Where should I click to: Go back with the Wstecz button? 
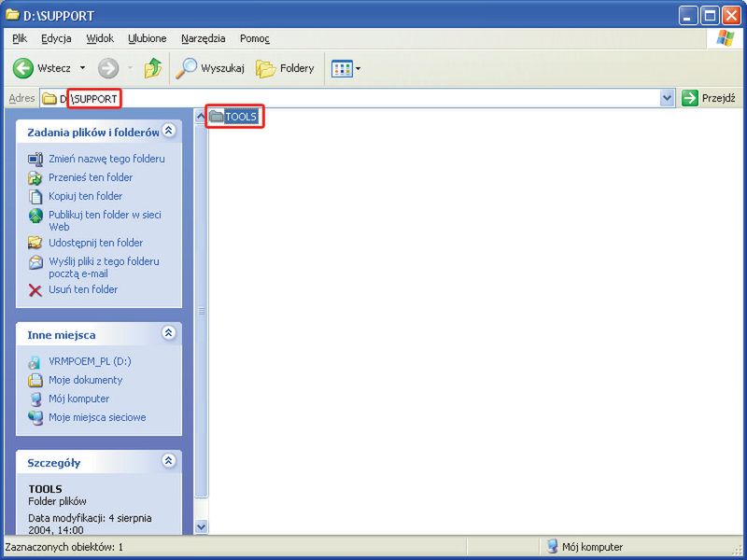pos(41,68)
